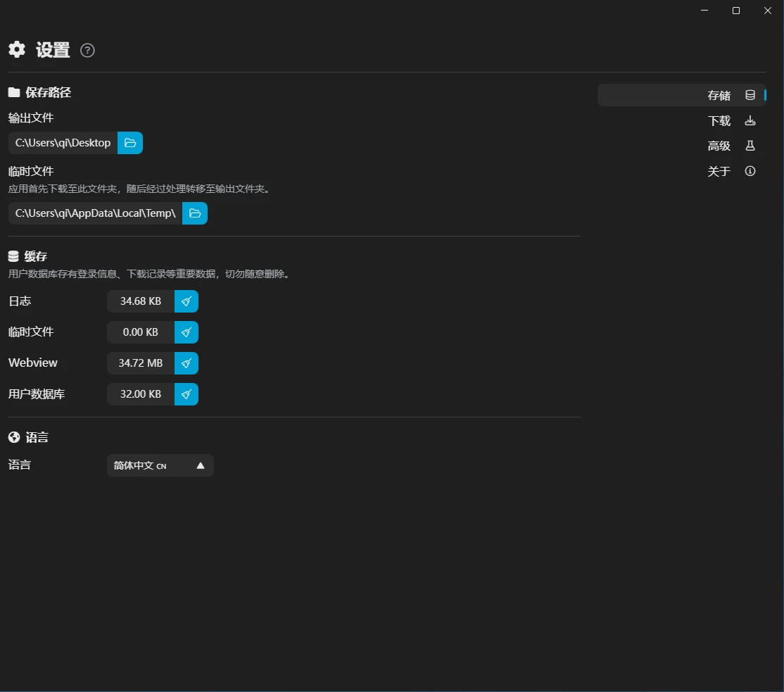This screenshot has height=692, width=784.
Task: Open the 关于 about tab
Action: 719,172
